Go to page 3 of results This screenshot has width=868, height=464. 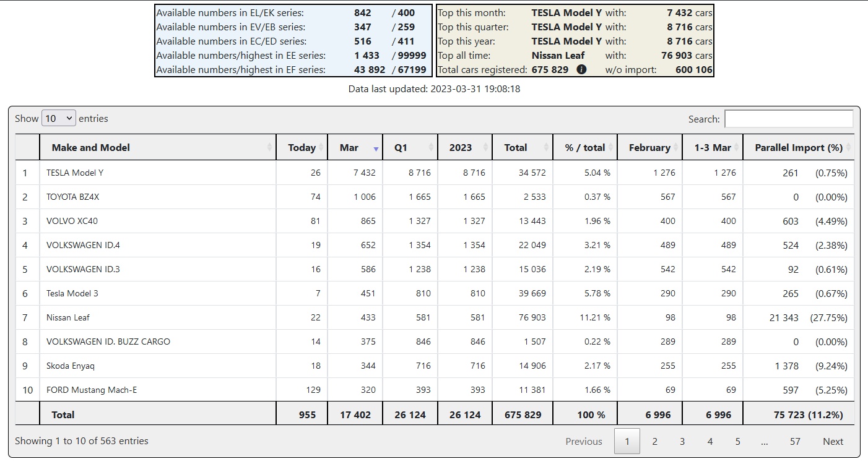pyautogui.click(x=682, y=441)
